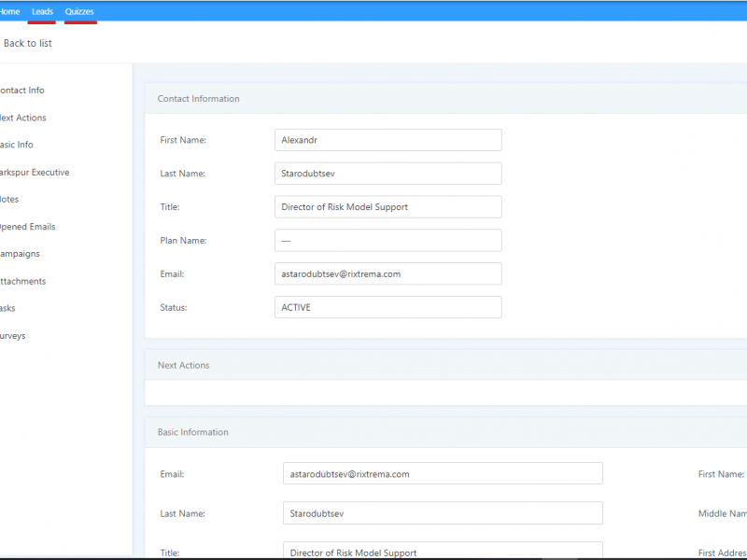Open Campaigns from the sidebar

coord(20,254)
